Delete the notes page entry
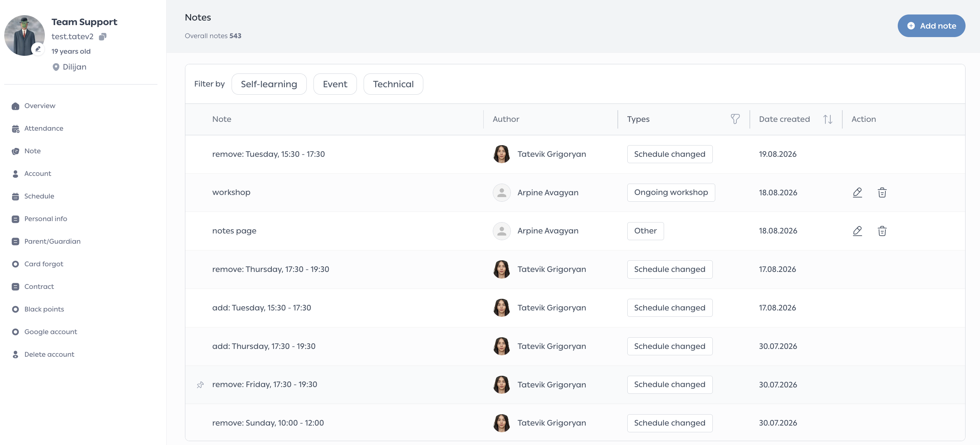 [882, 231]
